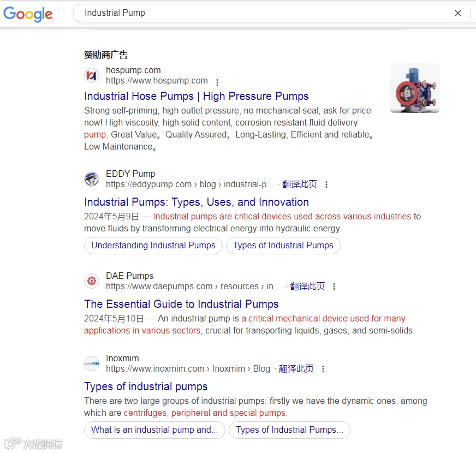Translate the EDDY Pump result page
This screenshot has width=476, height=453.
pos(300,184)
